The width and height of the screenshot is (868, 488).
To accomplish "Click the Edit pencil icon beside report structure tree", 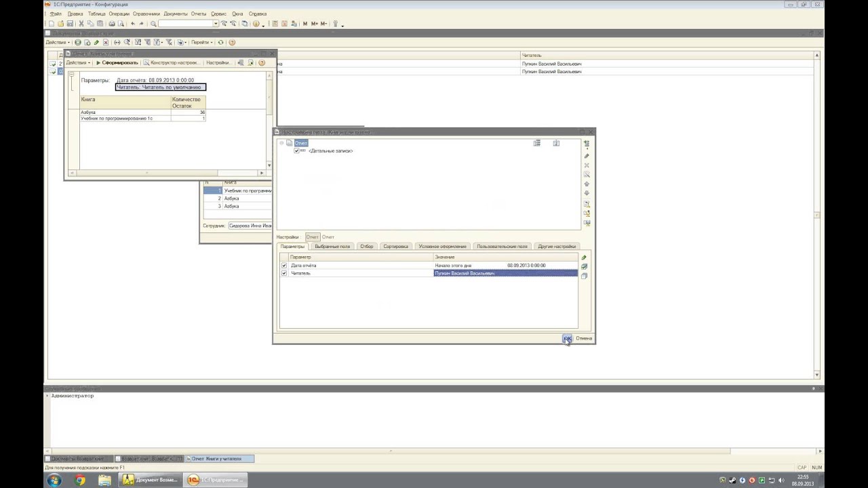I will [587, 156].
